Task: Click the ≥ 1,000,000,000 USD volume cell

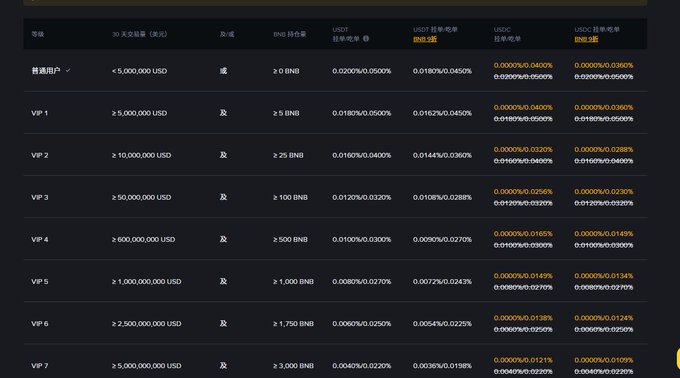Action: (147, 281)
